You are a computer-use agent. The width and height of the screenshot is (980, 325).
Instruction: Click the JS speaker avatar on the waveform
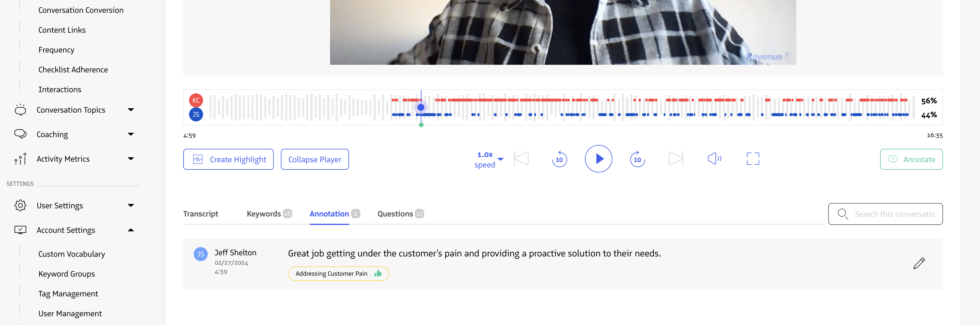[x=196, y=114]
